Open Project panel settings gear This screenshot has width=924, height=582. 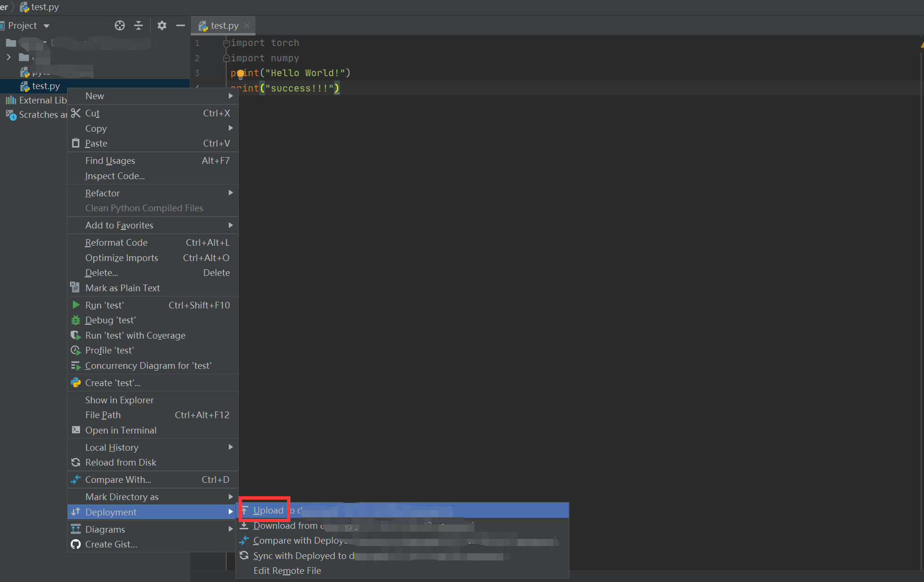coord(162,25)
